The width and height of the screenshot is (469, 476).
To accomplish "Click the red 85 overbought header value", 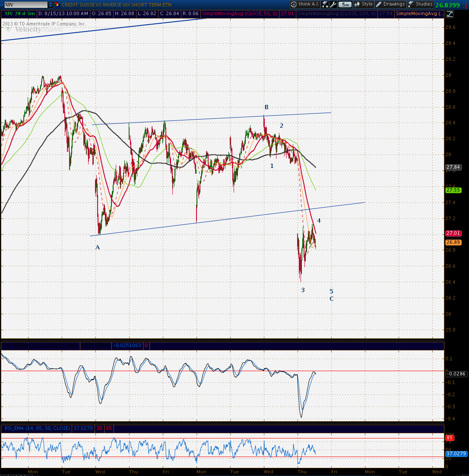I will point(109,429).
